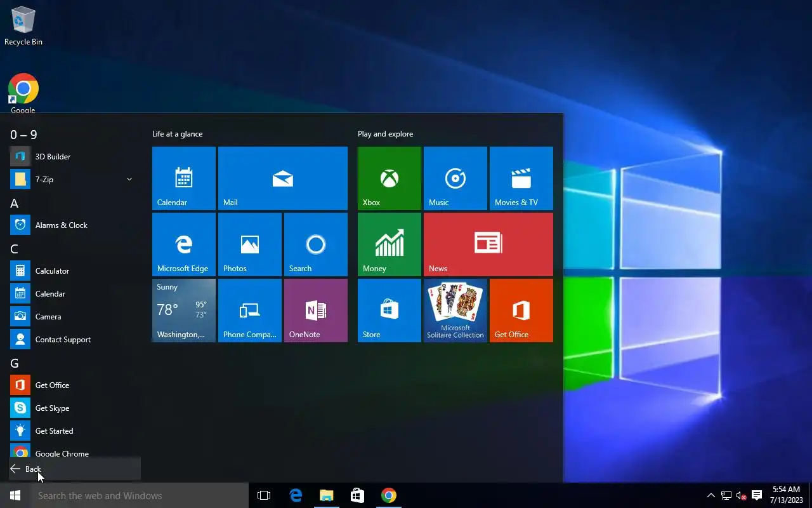This screenshot has height=508, width=812.
Task: Open the muted volume tray icon
Action: (741, 495)
